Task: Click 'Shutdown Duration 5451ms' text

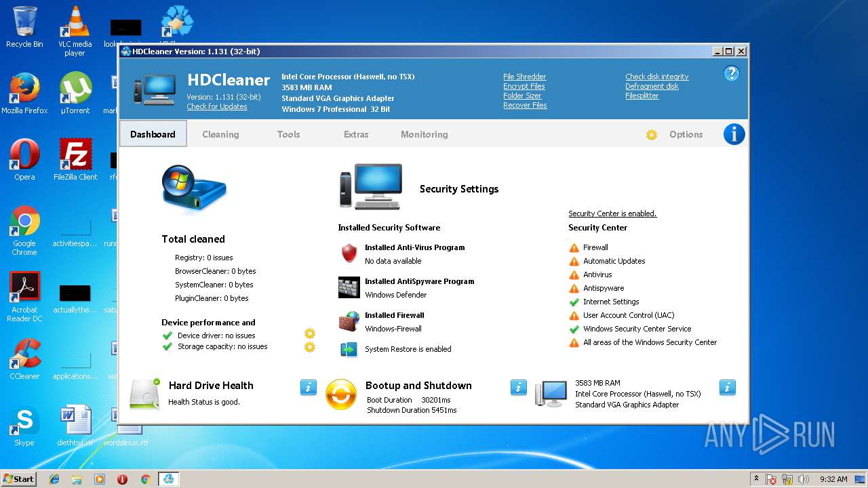Action: (x=412, y=410)
